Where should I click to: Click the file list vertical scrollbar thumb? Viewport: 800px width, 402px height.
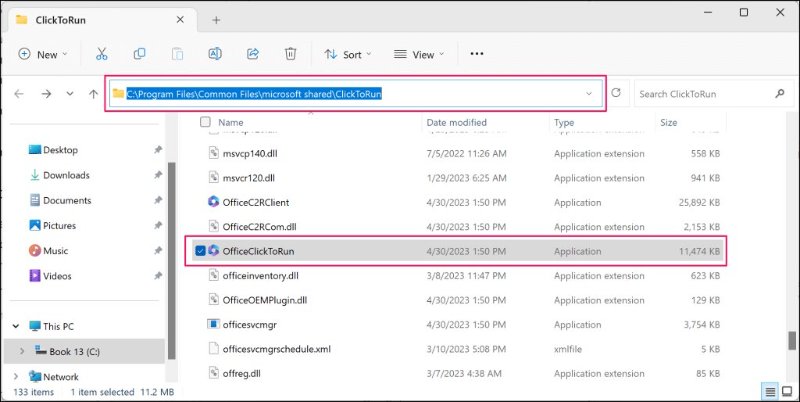pos(792,341)
